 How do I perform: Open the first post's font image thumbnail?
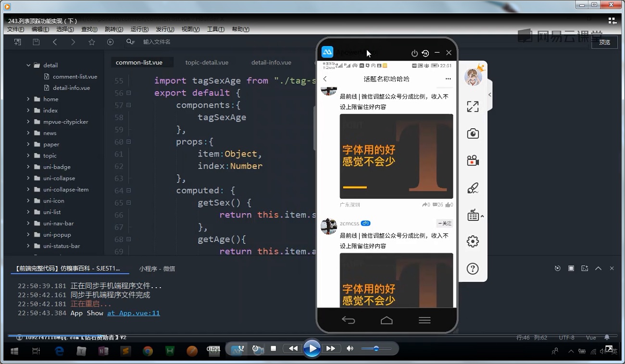(396, 156)
